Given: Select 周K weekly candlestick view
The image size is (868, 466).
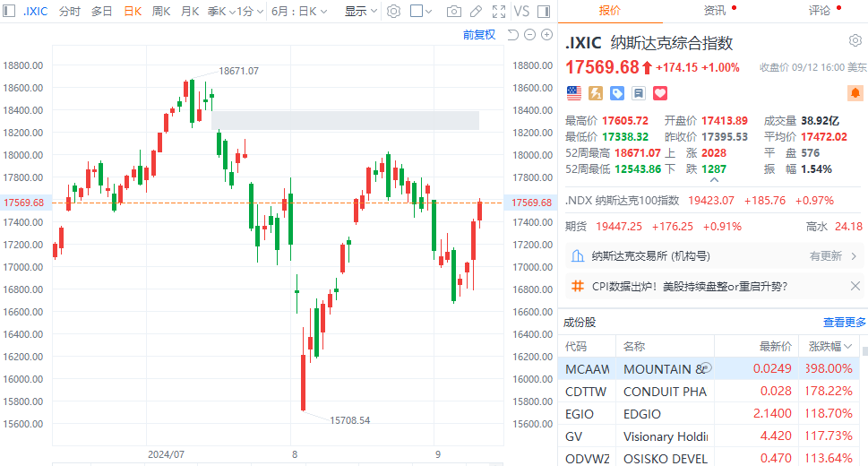Looking at the screenshot, I should pos(161,11).
